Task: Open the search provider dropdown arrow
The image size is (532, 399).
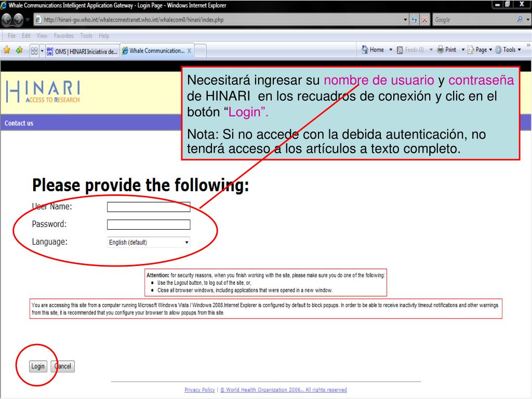Action: (x=528, y=20)
